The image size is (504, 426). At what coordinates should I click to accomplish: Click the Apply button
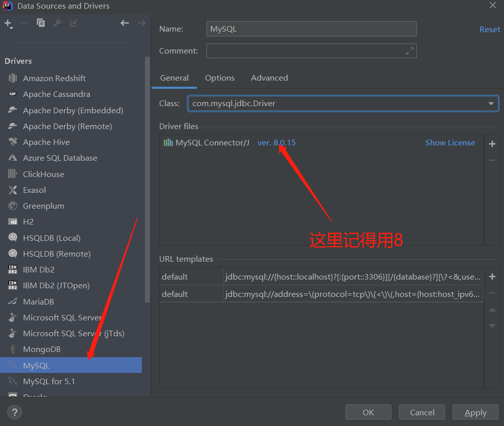475,412
